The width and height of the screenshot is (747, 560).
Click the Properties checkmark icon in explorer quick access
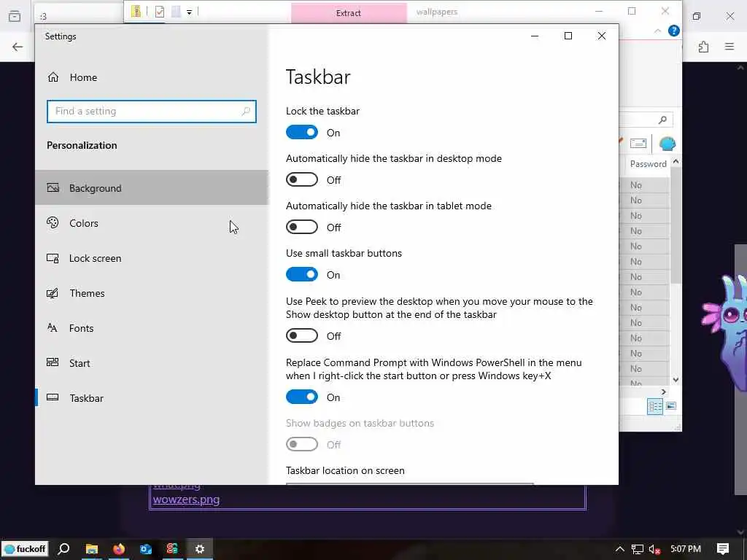click(x=160, y=12)
